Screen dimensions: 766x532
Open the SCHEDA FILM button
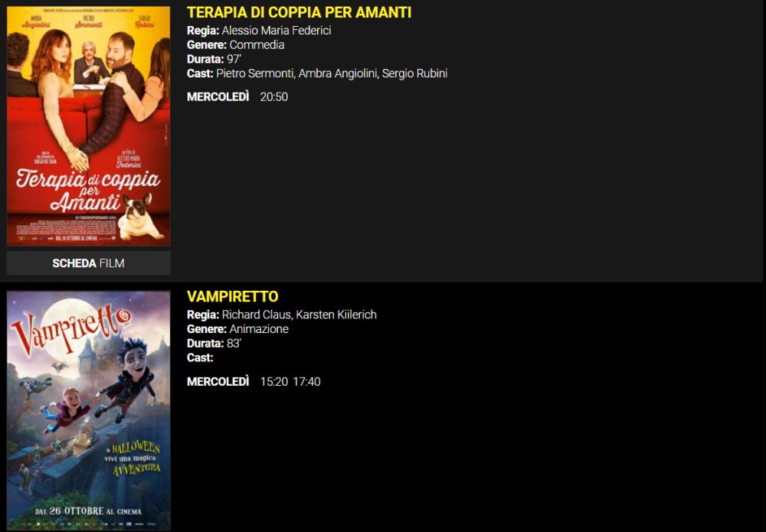click(88, 263)
